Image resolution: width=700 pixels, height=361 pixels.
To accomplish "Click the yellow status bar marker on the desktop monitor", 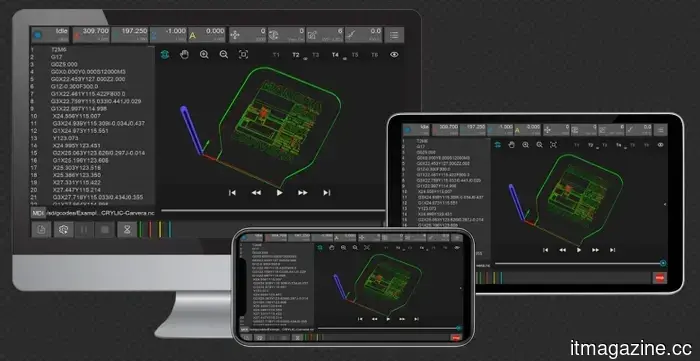I will click(x=159, y=229).
